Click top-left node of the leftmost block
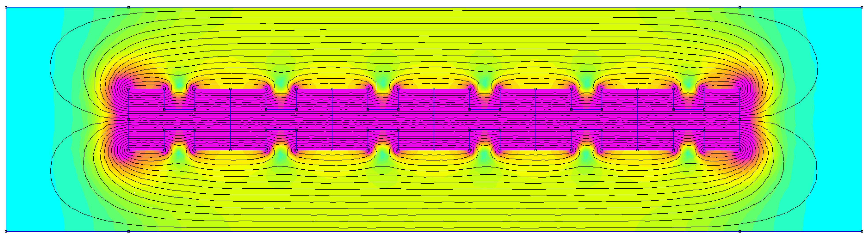The image size is (868, 238). pos(128,89)
